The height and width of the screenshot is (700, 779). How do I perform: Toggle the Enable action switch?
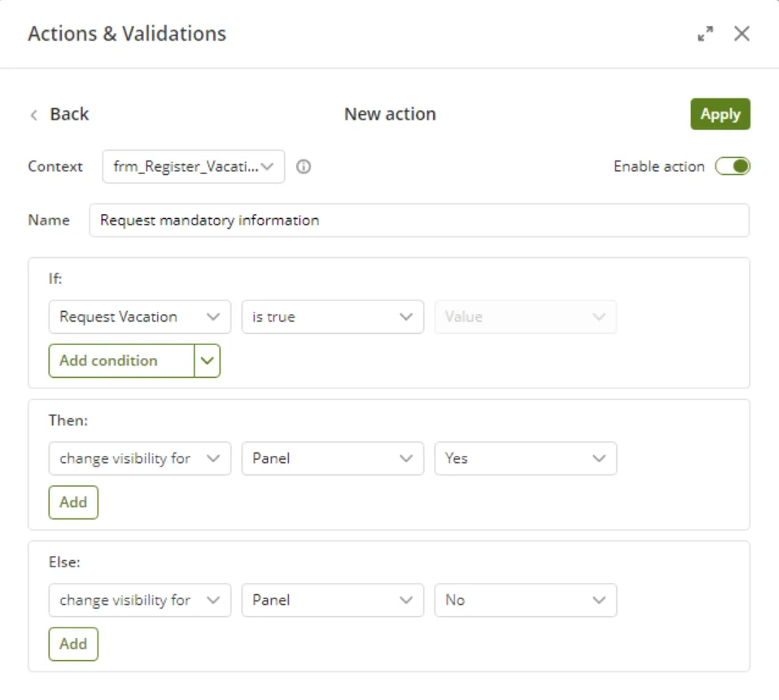coord(733,166)
